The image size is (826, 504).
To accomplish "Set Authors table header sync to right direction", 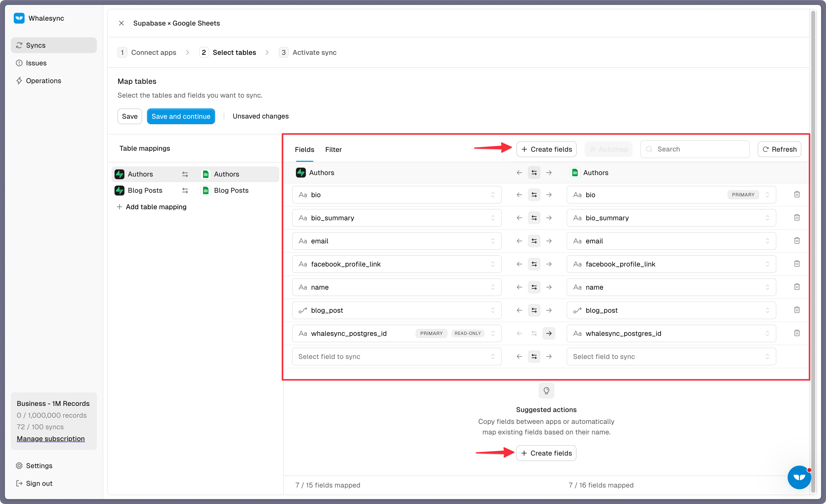I will [549, 173].
